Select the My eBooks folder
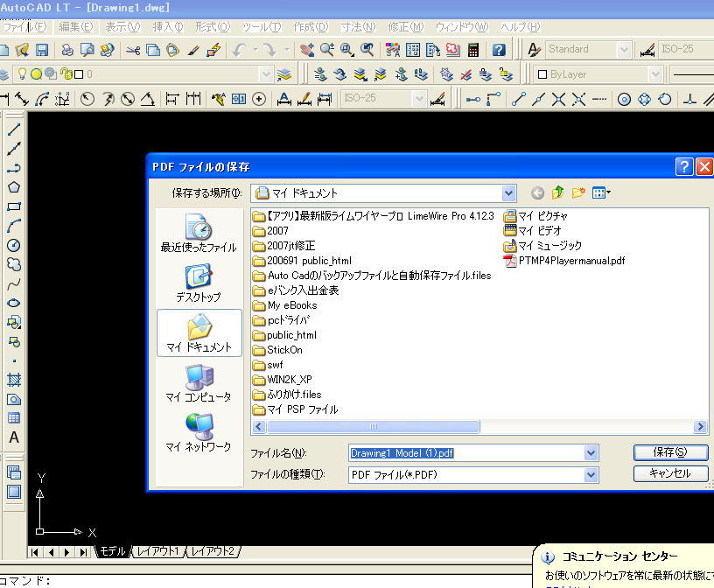 pyautogui.click(x=285, y=305)
